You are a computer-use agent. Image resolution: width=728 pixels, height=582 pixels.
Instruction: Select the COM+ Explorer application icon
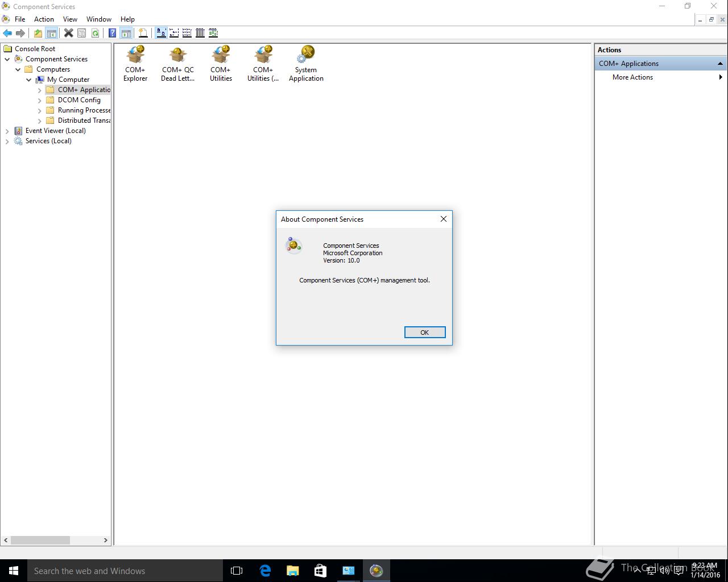click(x=135, y=64)
